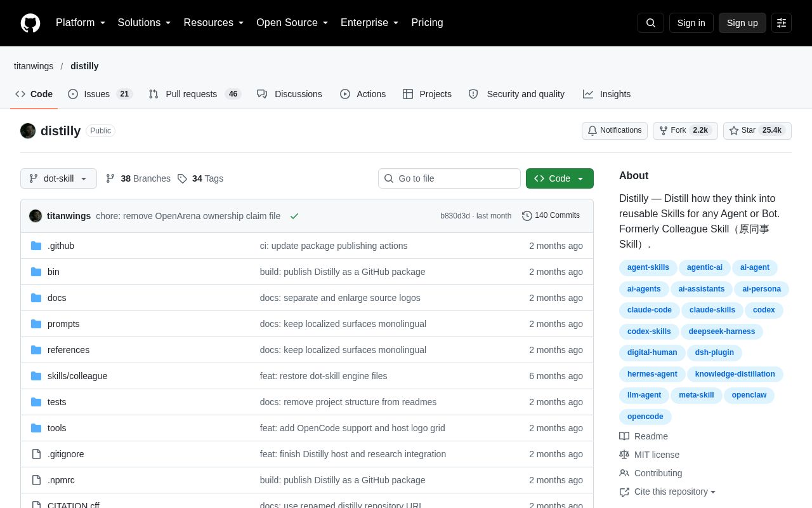Expand the Enterprise menu

370,23
